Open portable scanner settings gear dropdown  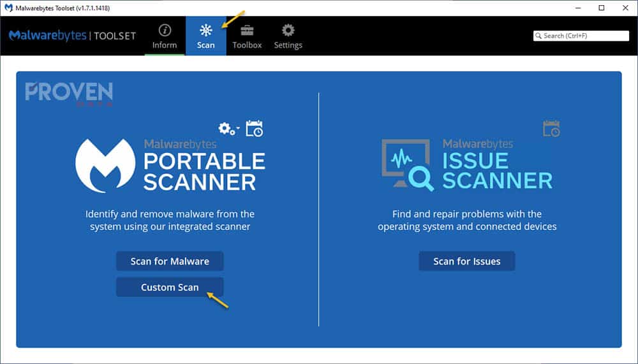click(x=228, y=129)
